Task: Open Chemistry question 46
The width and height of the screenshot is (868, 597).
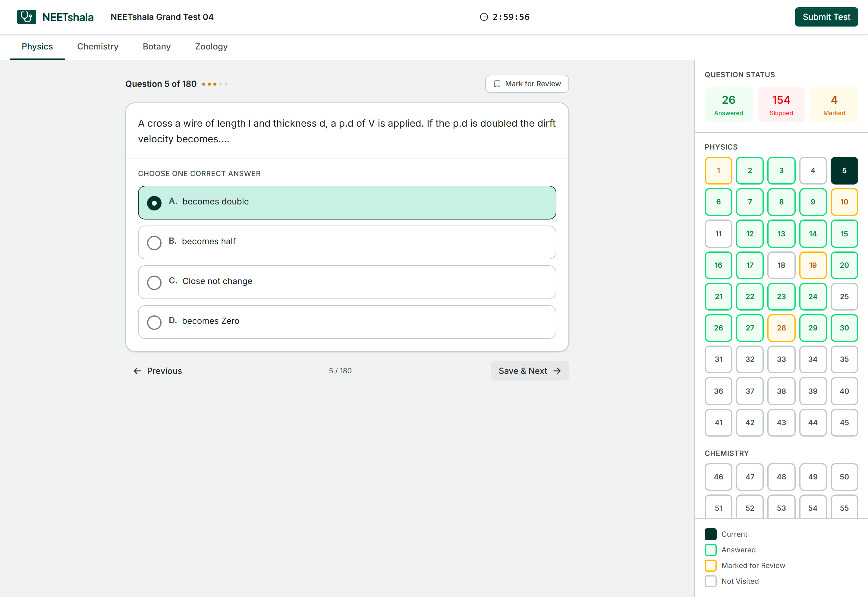Action: point(719,477)
